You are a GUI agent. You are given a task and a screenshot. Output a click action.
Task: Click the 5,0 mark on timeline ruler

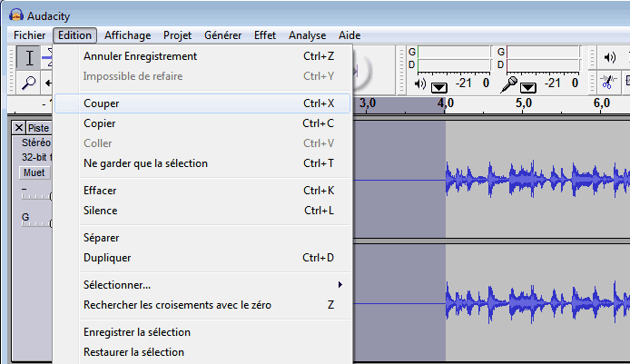coord(523,104)
